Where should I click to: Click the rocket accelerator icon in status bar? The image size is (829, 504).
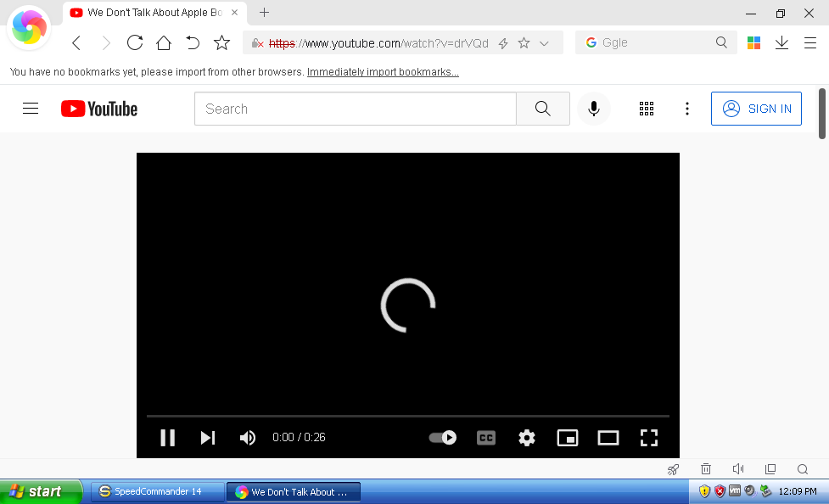(673, 469)
